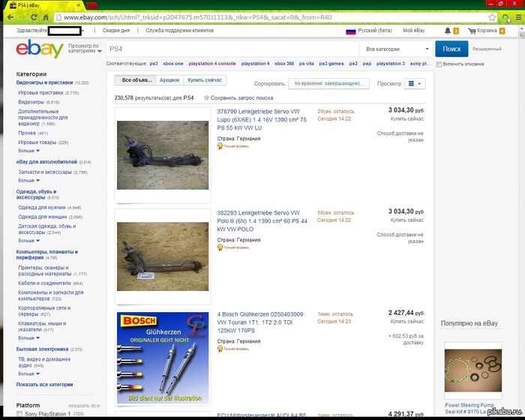Switch to the 'Купить сейчас' tab
Viewport: 525px width, 420px height.
[205, 79]
